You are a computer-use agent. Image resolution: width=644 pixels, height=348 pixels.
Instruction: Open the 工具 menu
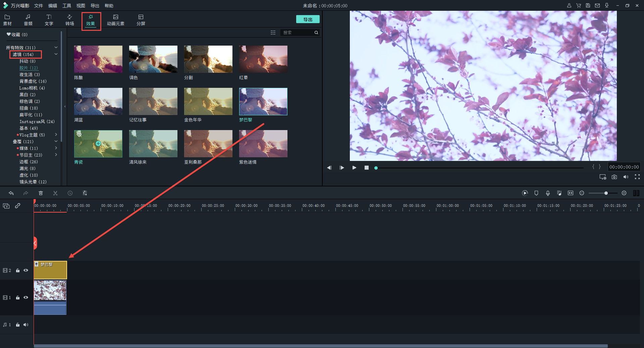pos(66,6)
